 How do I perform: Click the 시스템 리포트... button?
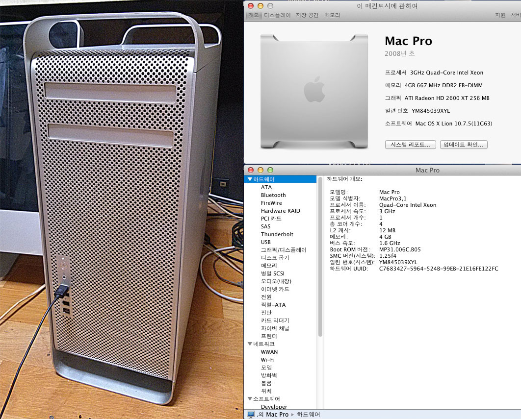point(410,145)
